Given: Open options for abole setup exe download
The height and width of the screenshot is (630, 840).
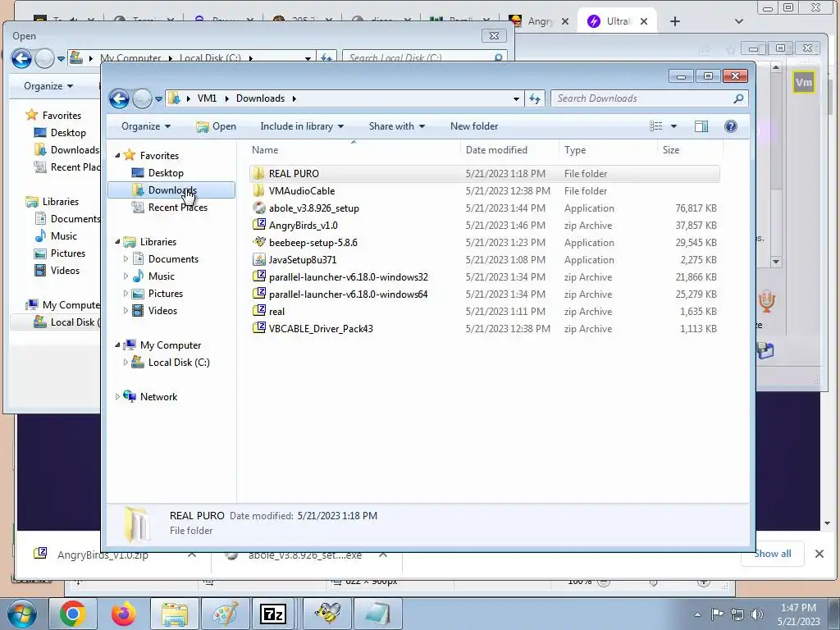Looking at the screenshot, I should [x=383, y=555].
